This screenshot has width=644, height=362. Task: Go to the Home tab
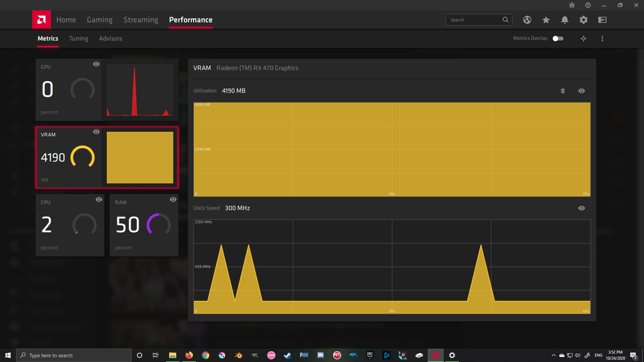66,20
